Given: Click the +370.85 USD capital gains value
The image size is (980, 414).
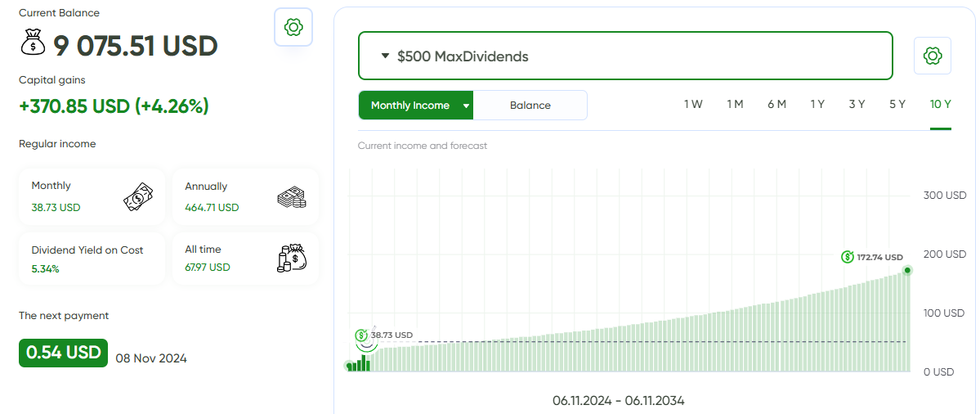Looking at the screenshot, I should point(114,106).
